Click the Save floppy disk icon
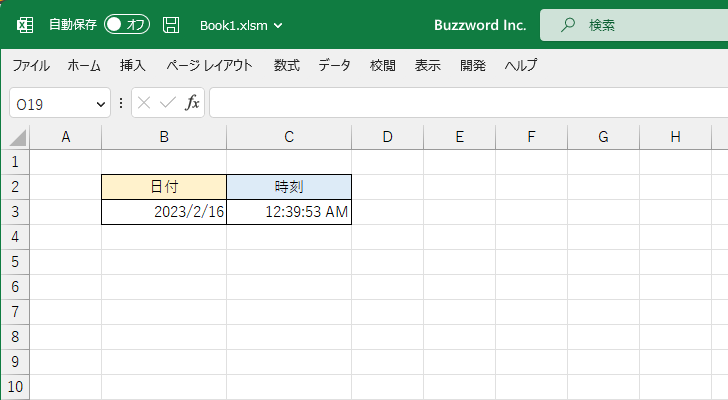This screenshot has width=728, height=400. coord(171,25)
